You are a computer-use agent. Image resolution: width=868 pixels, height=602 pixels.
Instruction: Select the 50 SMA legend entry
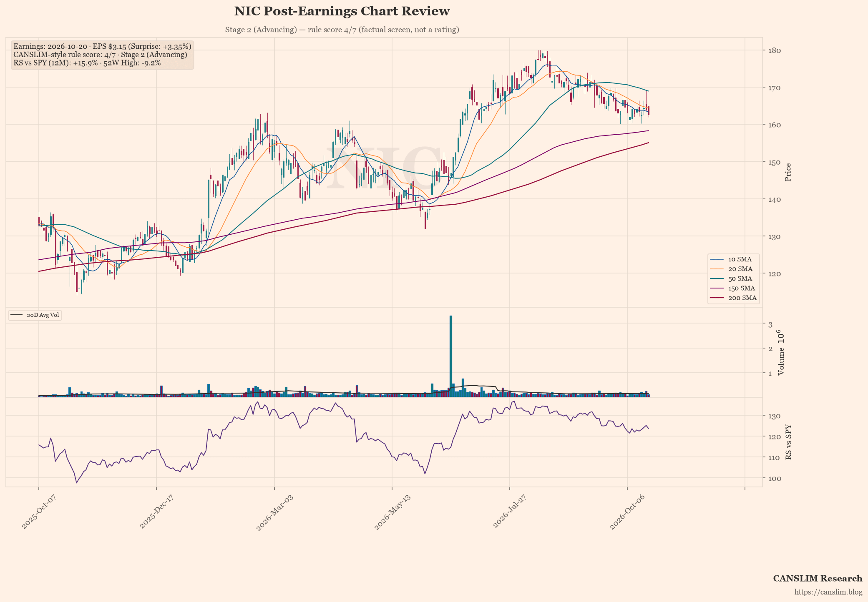click(x=733, y=278)
